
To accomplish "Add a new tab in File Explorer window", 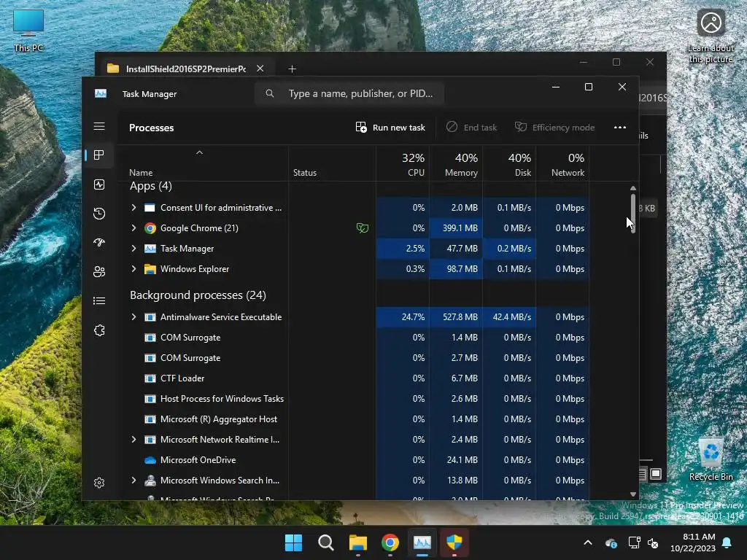I will click(x=292, y=69).
